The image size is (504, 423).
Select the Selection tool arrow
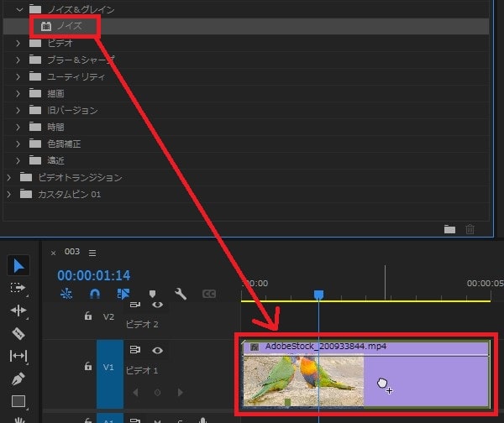(18, 266)
